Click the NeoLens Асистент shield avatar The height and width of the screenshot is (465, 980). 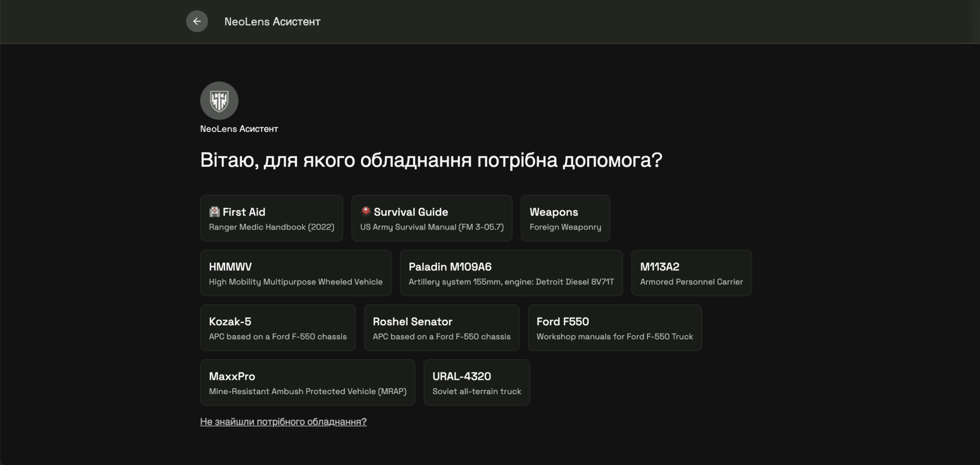(219, 100)
